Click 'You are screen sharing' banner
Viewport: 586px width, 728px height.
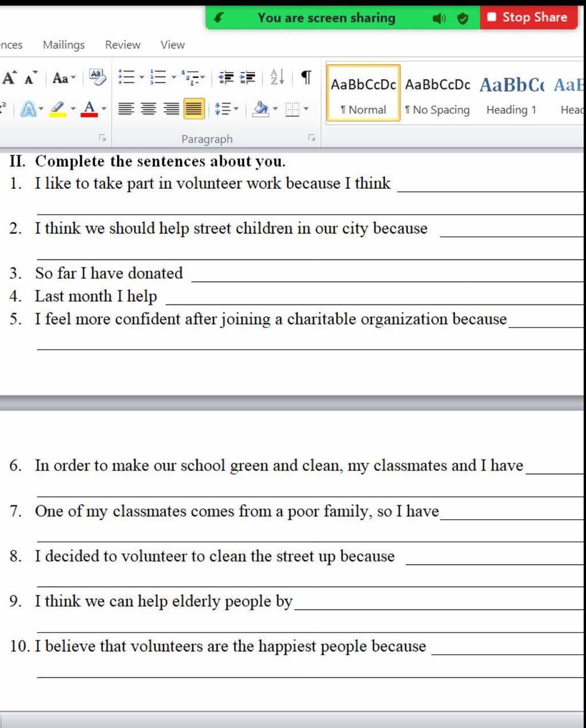(x=326, y=18)
